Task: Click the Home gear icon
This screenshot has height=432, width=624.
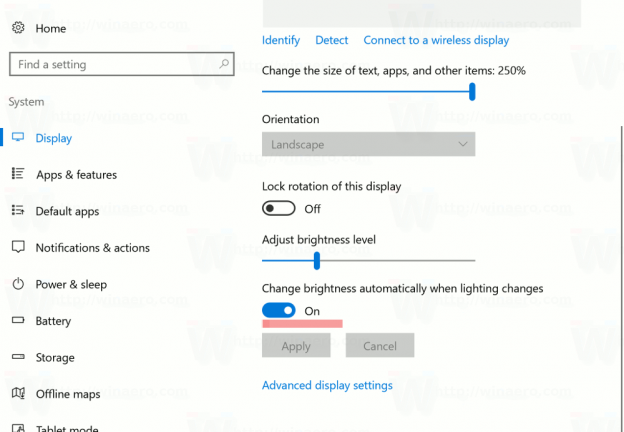Action: click(18, 28)
